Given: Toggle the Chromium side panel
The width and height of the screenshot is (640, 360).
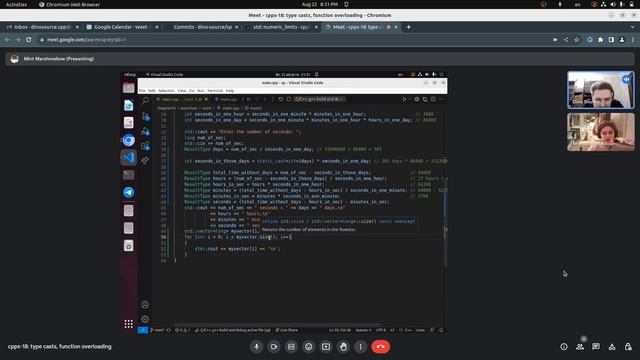Looking at the screenshot, I should (611, 40).
